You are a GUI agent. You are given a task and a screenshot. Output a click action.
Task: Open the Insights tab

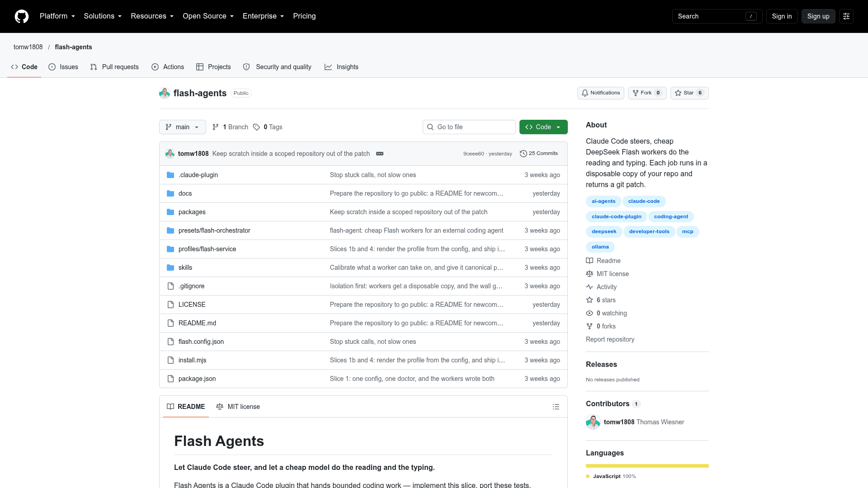341,67
